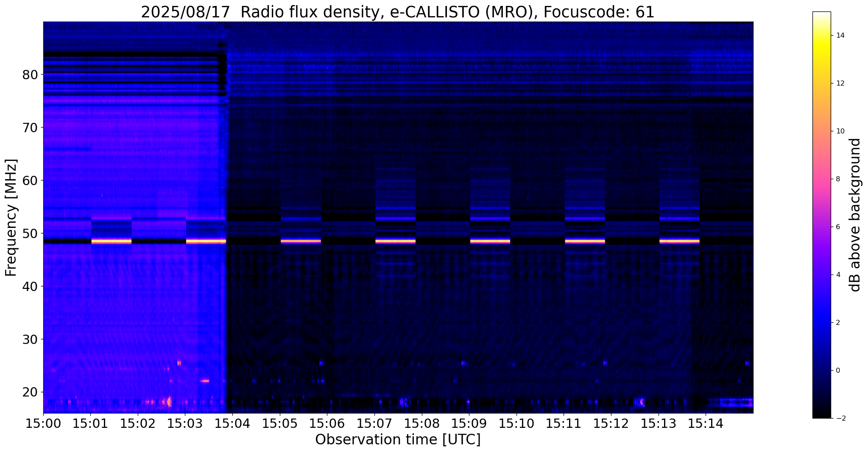Click the colorbar tick label 6

(837, 227)
